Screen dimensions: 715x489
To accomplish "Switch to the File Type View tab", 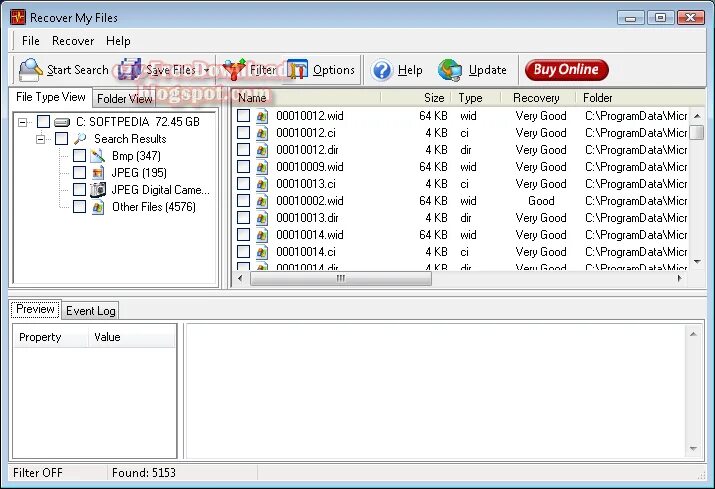I will click(x=51, y=97).
